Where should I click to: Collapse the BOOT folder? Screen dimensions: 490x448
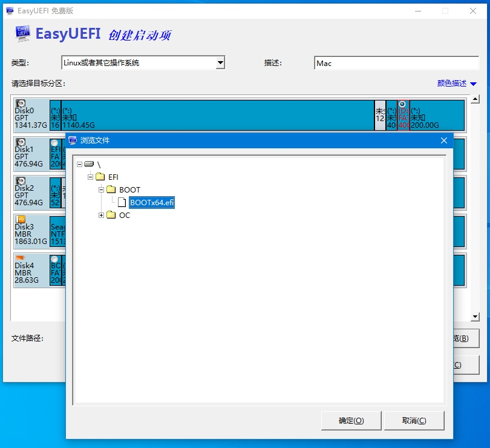101,190
